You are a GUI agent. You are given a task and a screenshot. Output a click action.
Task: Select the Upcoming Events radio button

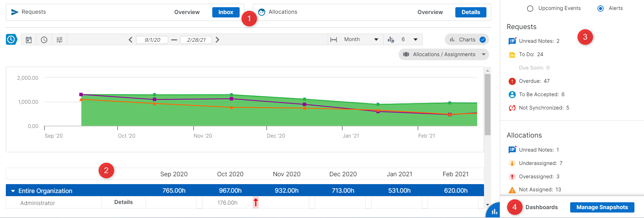coord(530,9)
